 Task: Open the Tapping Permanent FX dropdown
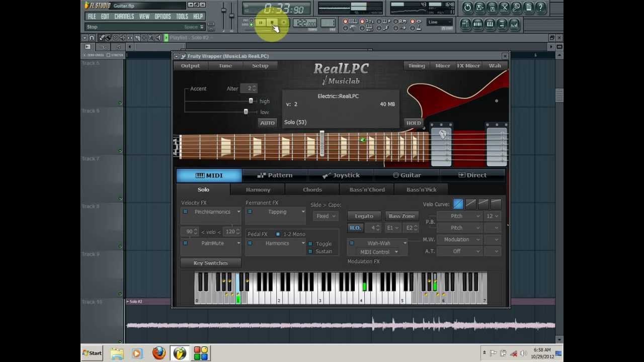[303, 212]
